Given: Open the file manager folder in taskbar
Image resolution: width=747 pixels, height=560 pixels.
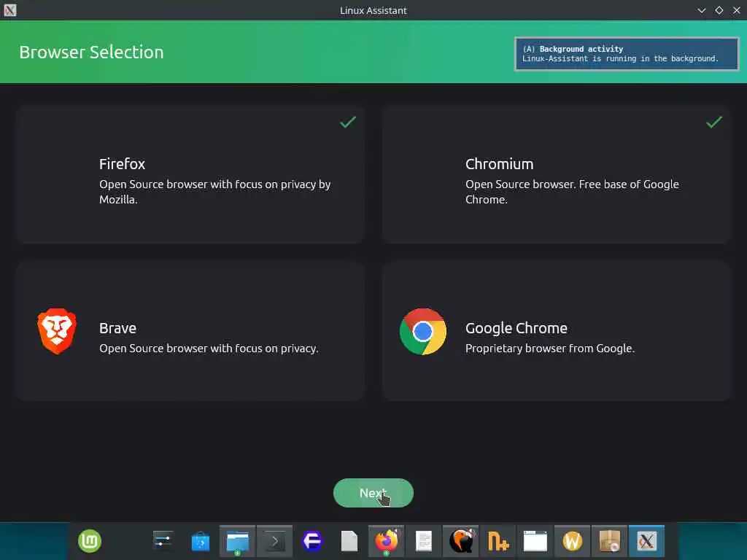Looking at the screenshot, I should 237,542.
